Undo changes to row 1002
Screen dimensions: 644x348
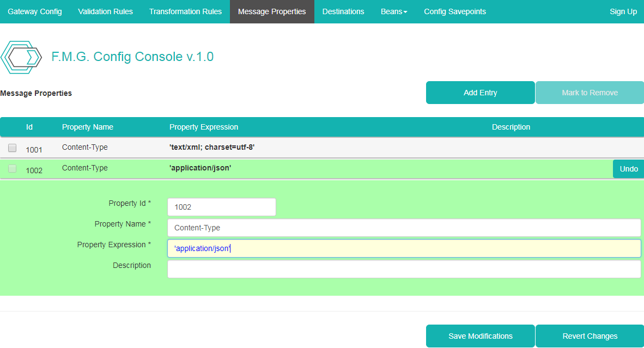coord(628,169)
